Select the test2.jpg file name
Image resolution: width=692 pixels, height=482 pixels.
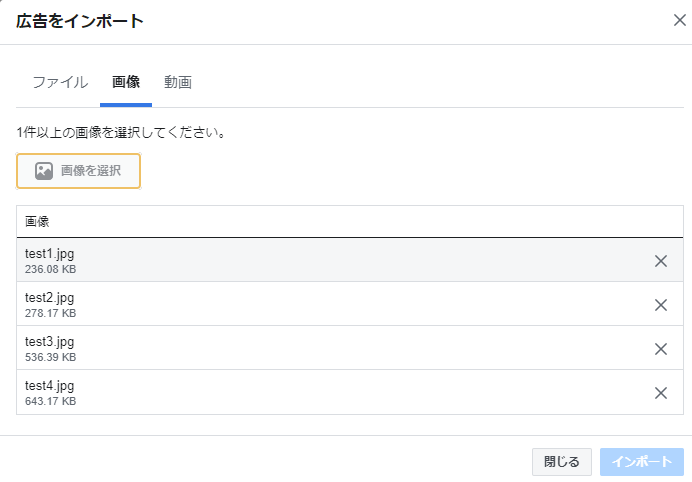[x=49, y=298]
